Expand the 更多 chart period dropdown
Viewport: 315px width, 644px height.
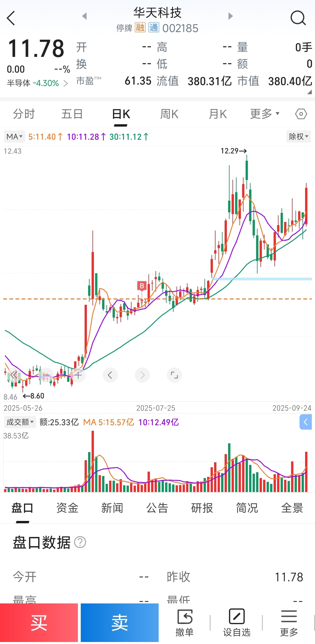coord(265,114)
